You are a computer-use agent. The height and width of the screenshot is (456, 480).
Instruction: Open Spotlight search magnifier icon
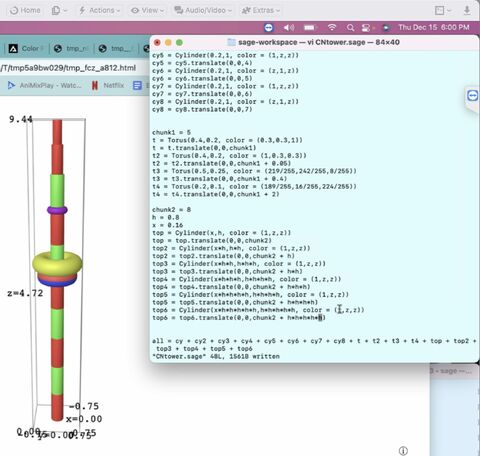click(x=350, y=28)
